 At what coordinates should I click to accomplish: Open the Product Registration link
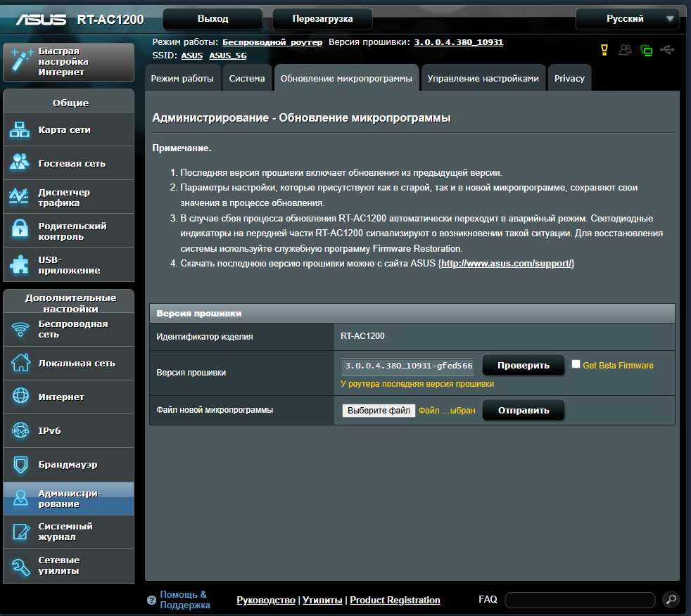tap(395, 600)
